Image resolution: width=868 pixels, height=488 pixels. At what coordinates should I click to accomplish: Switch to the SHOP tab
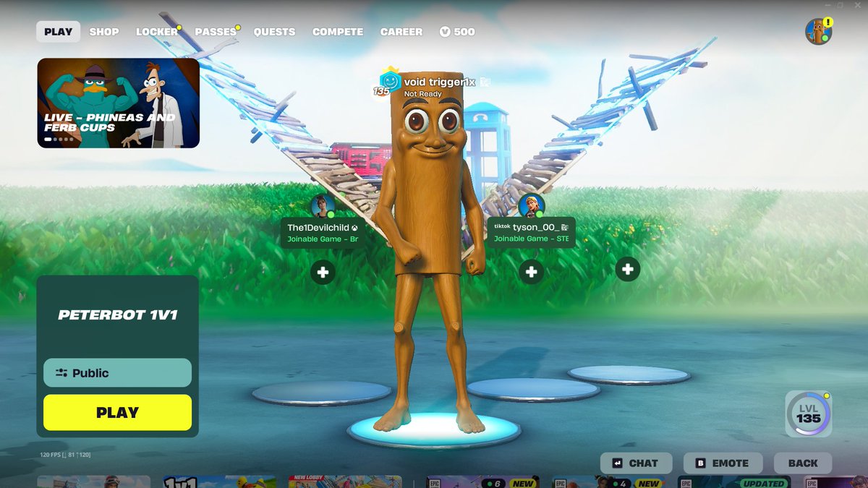point(104,32)
